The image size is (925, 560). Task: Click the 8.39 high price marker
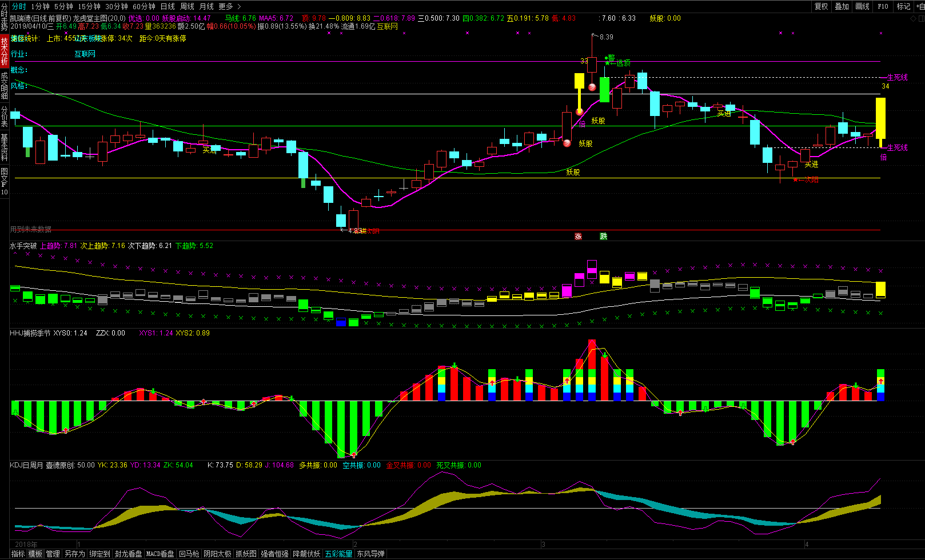coord(606,37)
